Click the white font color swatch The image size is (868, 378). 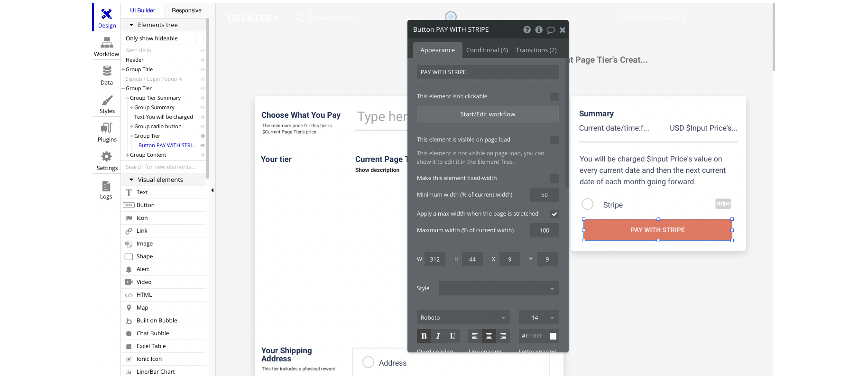click(553, 336)
